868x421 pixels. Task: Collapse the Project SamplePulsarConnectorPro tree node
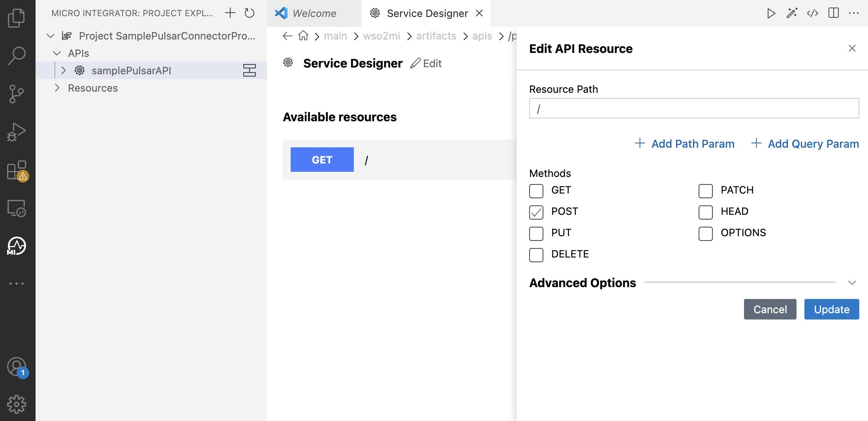click(51, 36)
